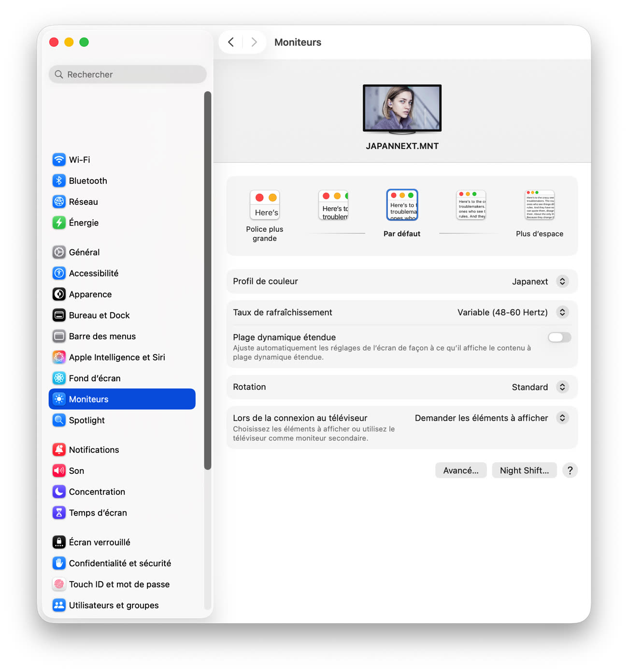
Task: Open the Accessibilité icon
Action: (x=59, y=273)
